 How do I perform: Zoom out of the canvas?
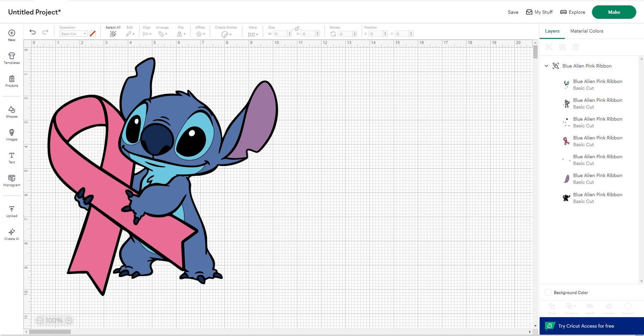[x=40, y=321]
